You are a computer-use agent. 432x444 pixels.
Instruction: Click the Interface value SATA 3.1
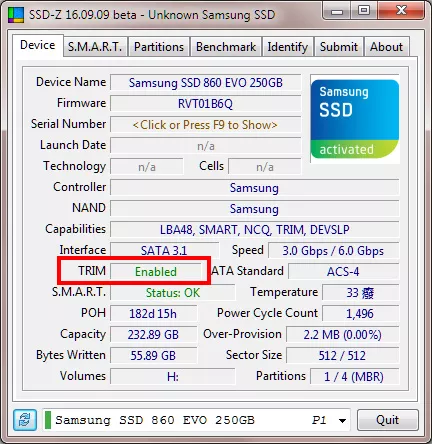tap(164, 251)
